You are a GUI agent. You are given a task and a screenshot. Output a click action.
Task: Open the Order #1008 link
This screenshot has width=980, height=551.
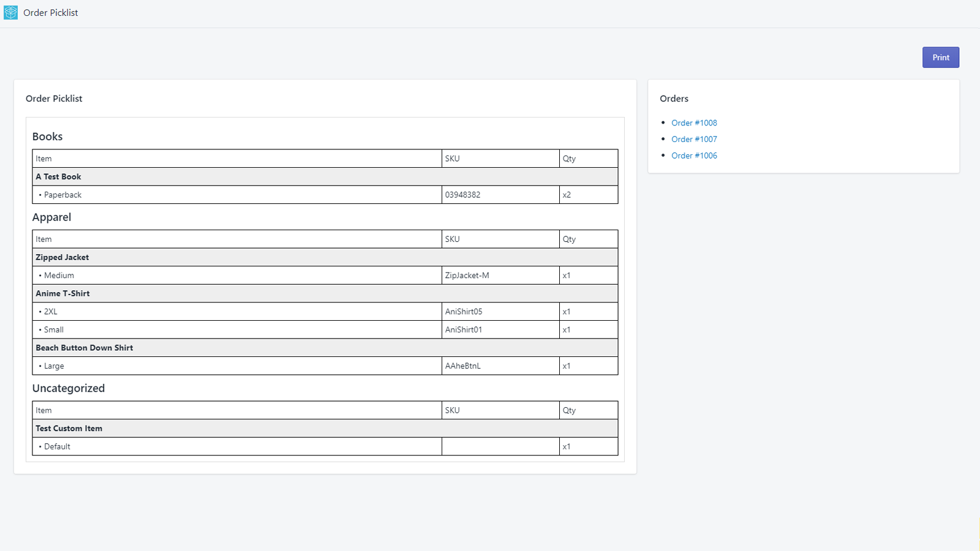(694, 123)
